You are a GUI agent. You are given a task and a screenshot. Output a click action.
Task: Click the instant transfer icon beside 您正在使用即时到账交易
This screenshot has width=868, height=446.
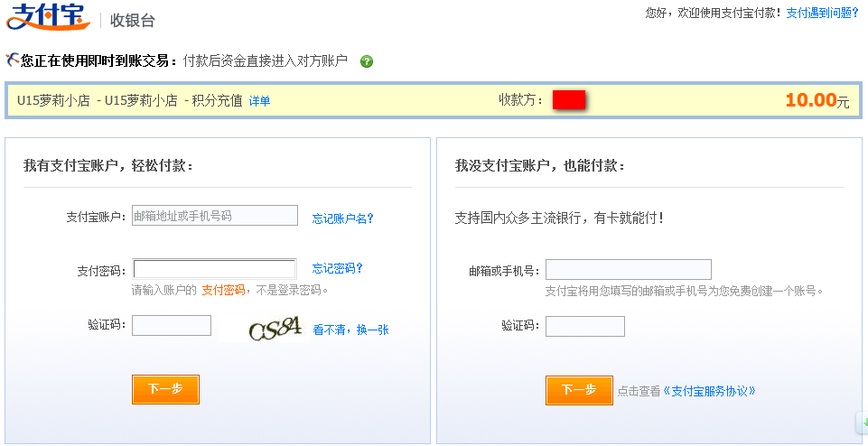[x=12, y=60]
